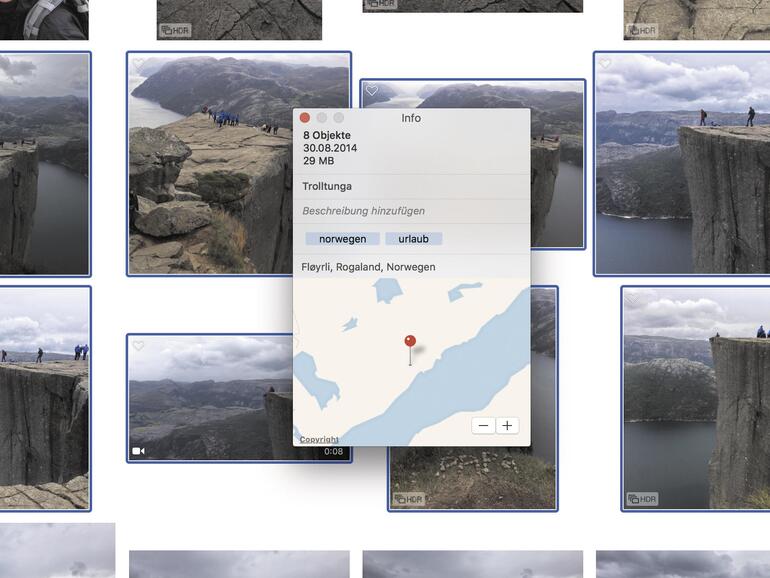Click HDR badge on top rock texture photo

(175, 30)
